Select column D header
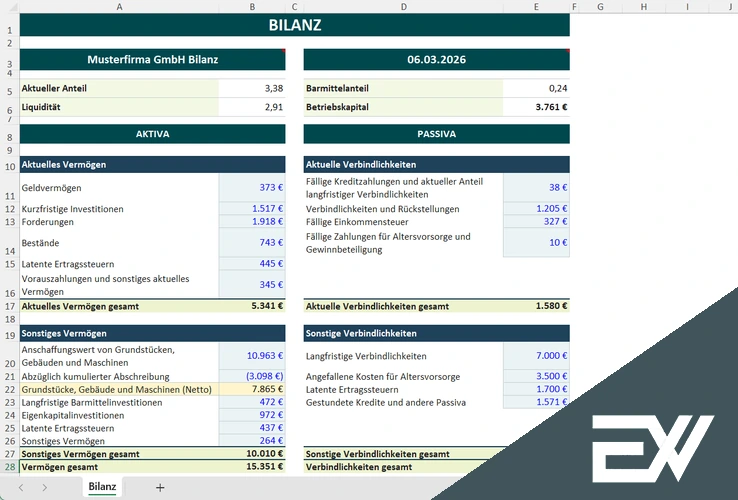This screenshot has width=738, height=500. [x=402, y=7]
